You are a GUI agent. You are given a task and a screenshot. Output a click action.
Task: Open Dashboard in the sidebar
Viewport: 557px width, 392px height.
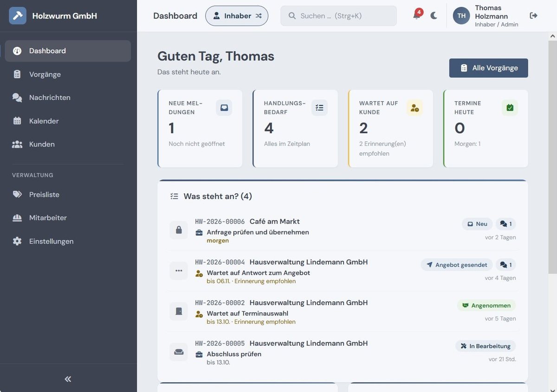tap(68, 51)
